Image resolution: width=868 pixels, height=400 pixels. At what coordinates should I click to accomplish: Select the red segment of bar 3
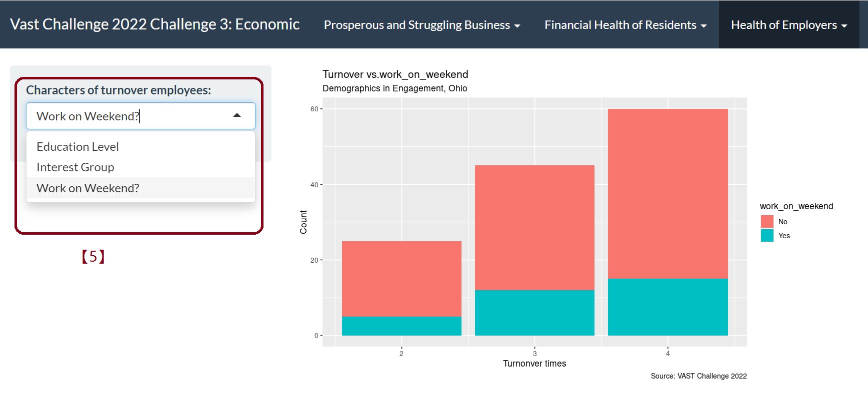point(534,227)
